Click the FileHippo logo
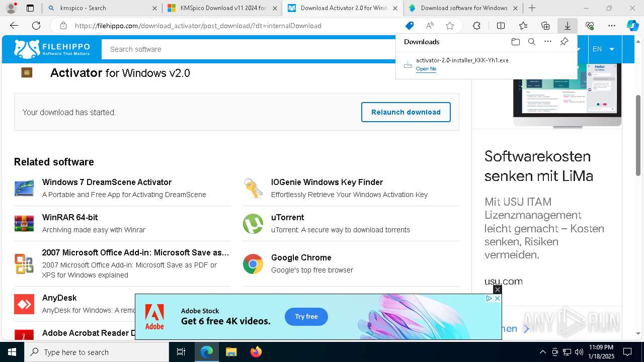This screenshot has width=644, height=362. (52, 49)
